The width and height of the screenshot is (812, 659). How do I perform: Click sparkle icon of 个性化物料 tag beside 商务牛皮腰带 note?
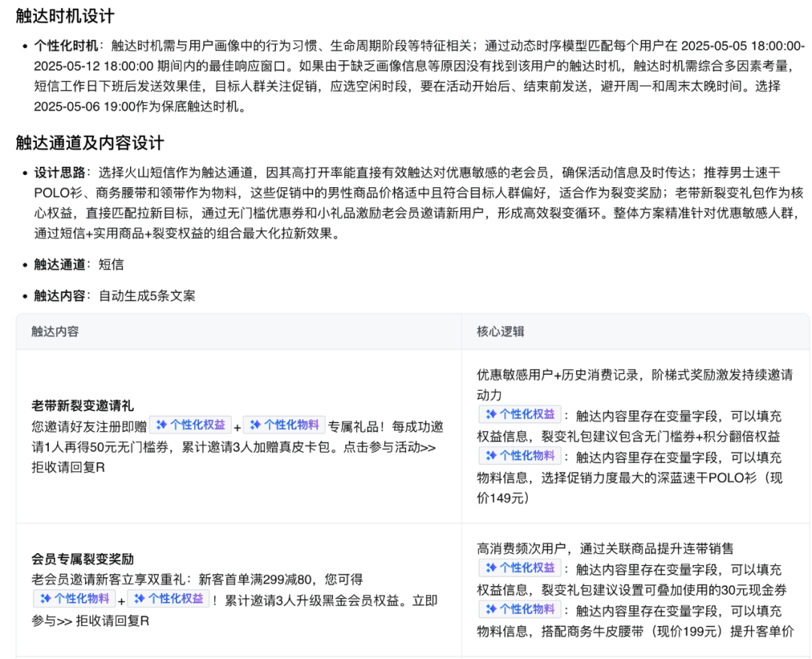point(490,609)
